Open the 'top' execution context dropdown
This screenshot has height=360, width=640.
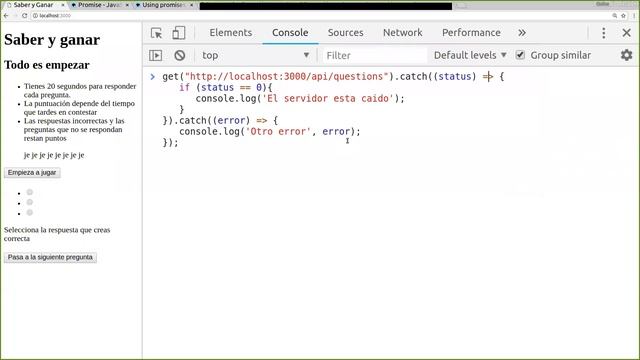[256, 55]
